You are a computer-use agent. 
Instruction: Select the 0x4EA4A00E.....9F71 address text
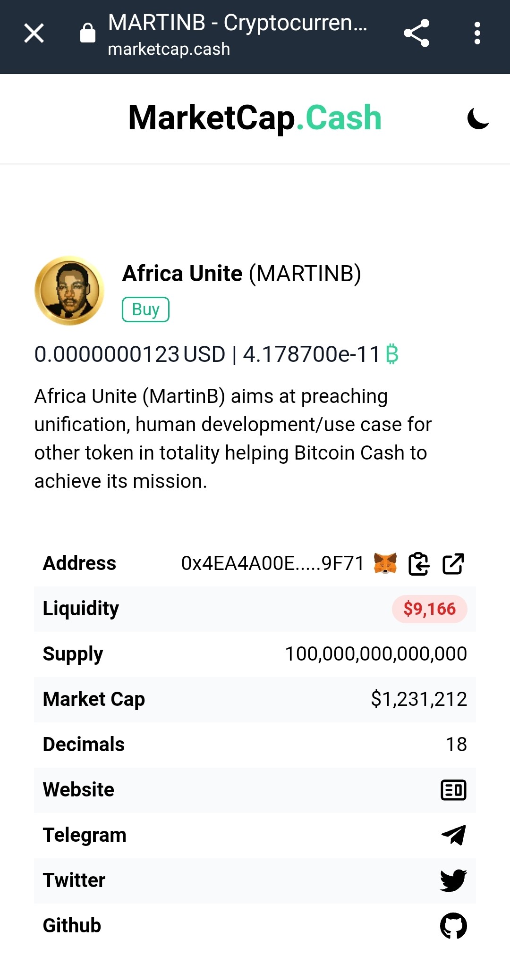(x=272, y=563)
